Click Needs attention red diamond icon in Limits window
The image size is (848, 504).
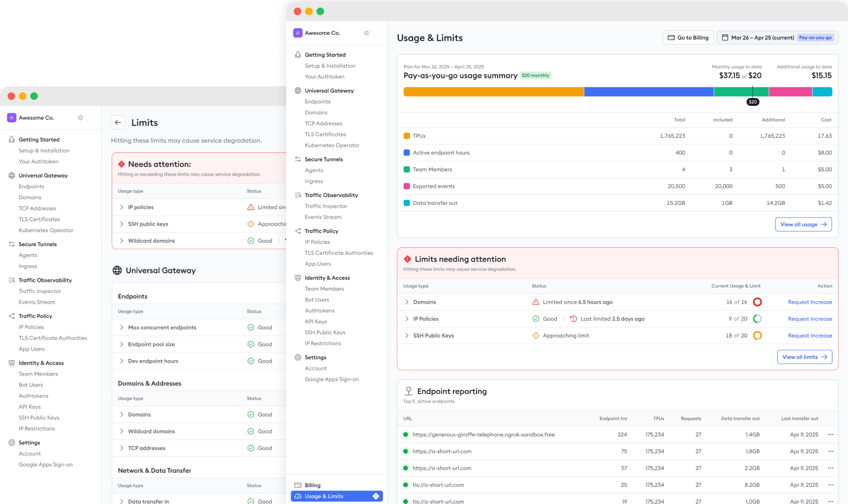point(122,164)
